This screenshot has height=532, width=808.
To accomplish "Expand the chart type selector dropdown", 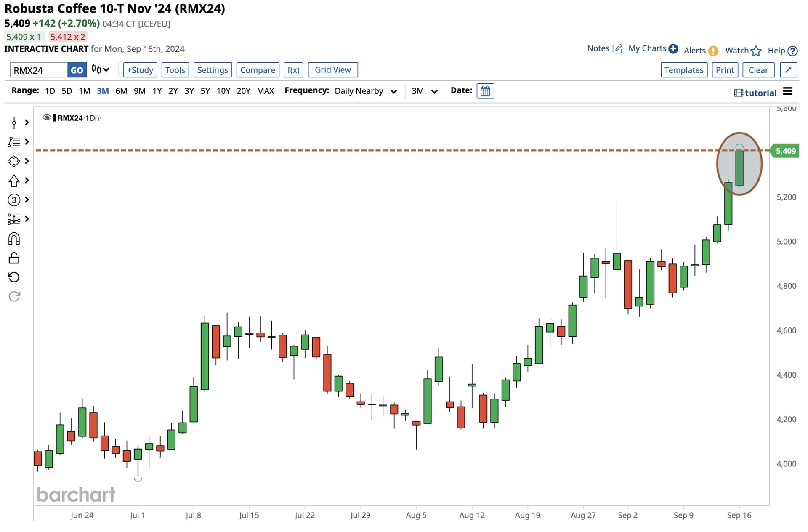I will 101,70.
